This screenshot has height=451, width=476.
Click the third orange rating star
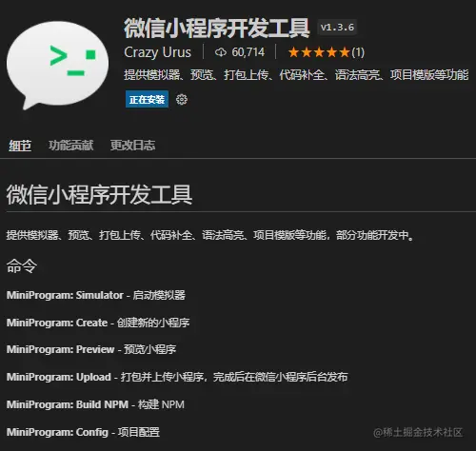[x=319, y=52]
